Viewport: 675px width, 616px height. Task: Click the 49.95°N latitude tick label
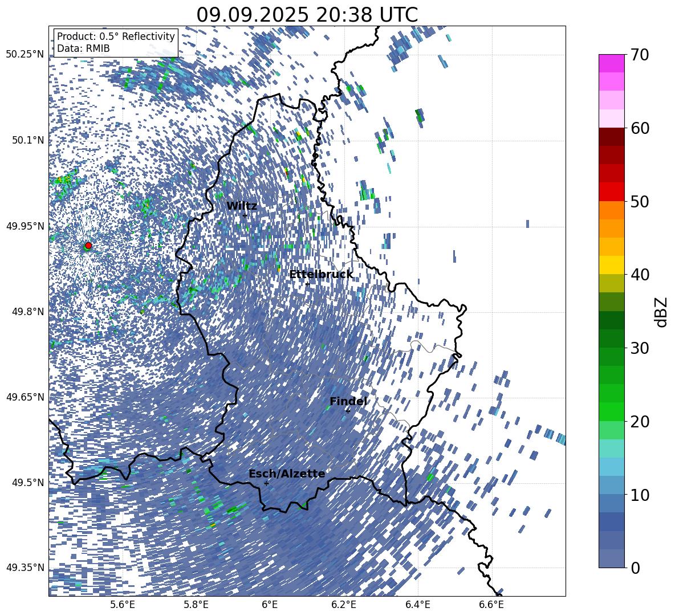pos(25,226)
